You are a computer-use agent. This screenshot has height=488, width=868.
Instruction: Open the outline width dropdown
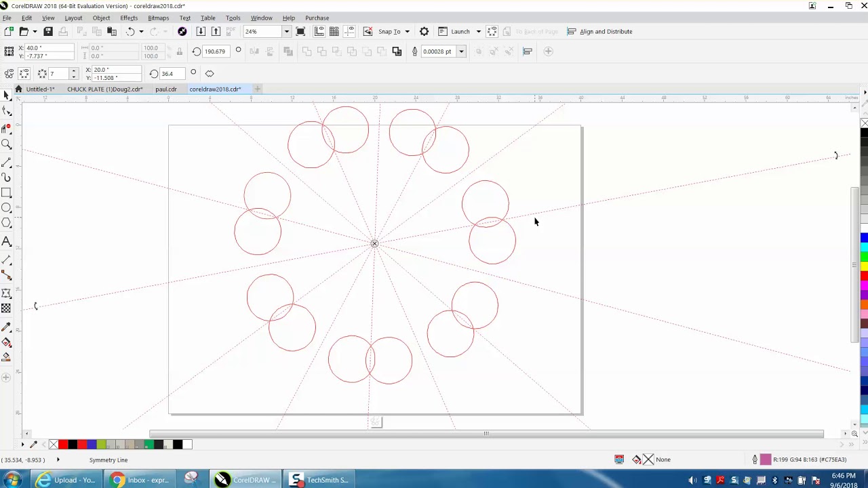[x=461, y=52]
